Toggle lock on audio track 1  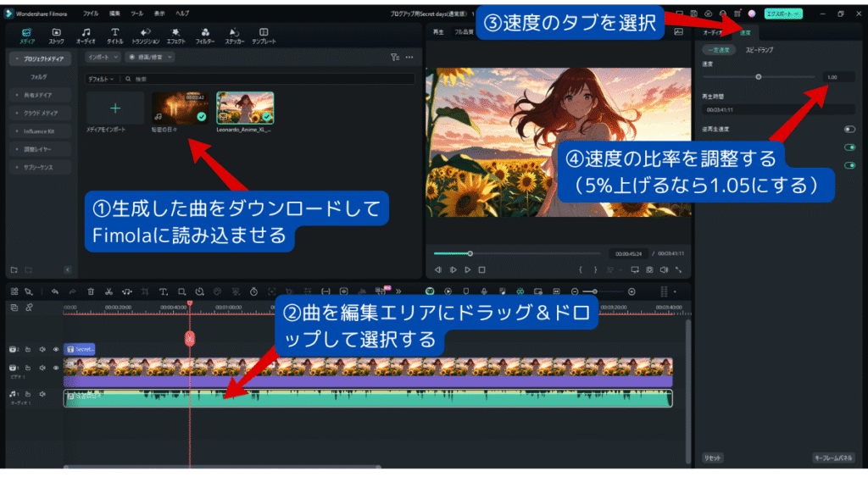[x=28, y=394]
